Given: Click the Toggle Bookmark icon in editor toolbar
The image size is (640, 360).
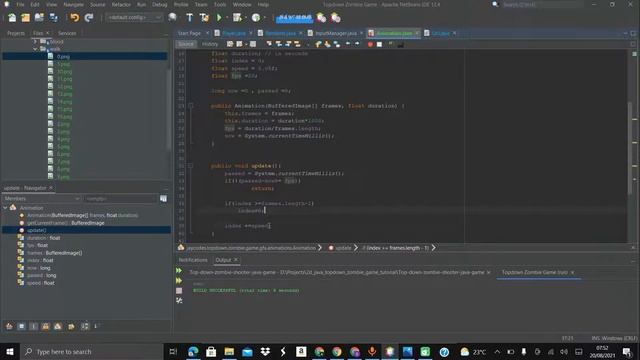Looking at the screenshot, I should (337, 44).
